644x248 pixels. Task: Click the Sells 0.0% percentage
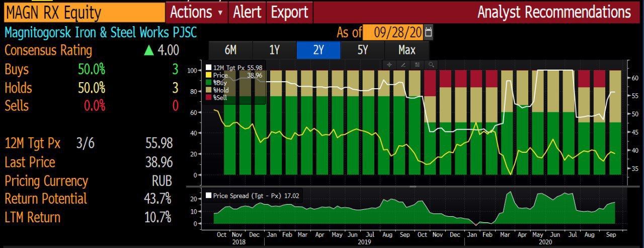(95, 106)
